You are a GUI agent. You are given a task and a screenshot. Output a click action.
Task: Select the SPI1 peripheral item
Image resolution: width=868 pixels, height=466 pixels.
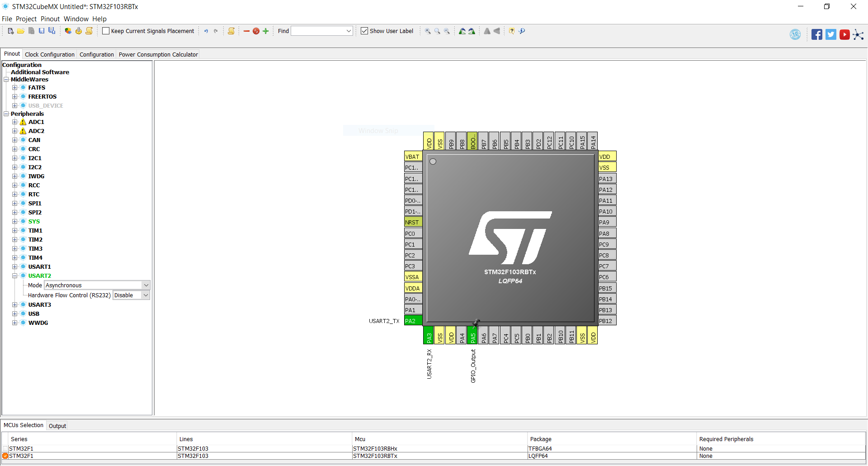35,203
